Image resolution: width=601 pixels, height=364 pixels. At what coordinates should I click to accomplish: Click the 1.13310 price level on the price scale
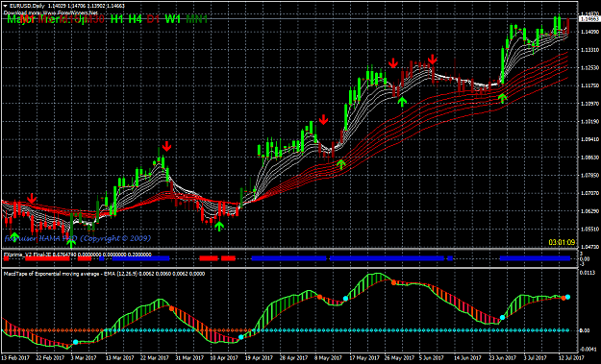589,50
